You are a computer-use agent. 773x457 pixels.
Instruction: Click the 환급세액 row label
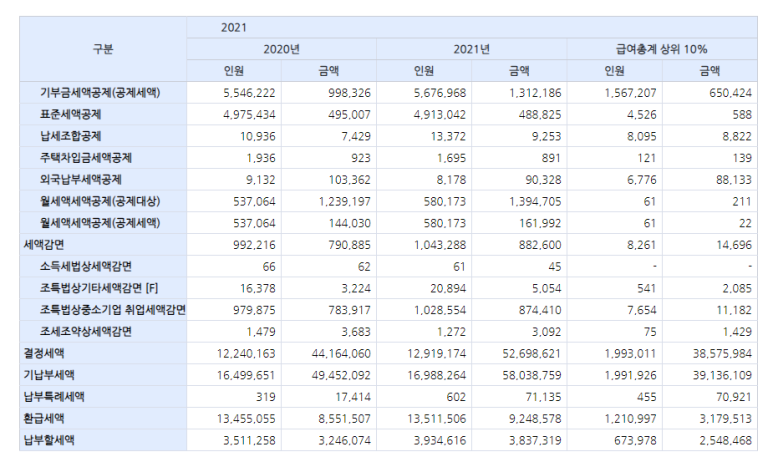(x=44, y=418)
